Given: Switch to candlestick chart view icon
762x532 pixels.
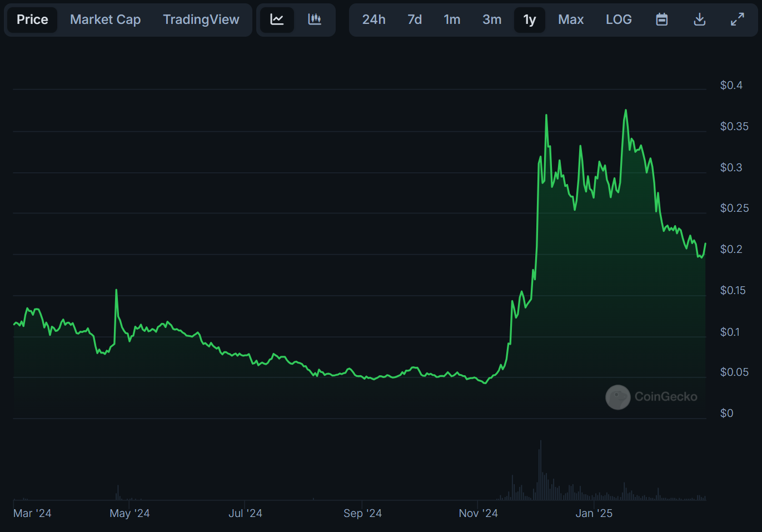Looking at the screenshot, I should tap(315, 19).
